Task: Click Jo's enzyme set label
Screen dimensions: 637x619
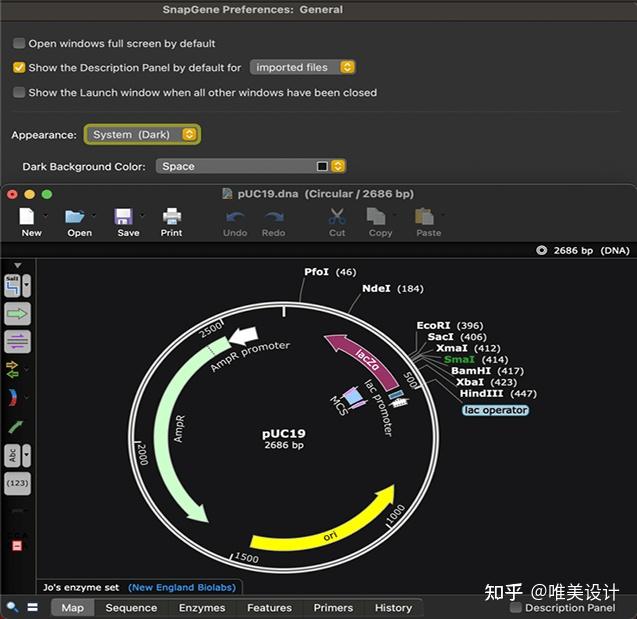Action: pyautogui.click(x=81, y=587)
